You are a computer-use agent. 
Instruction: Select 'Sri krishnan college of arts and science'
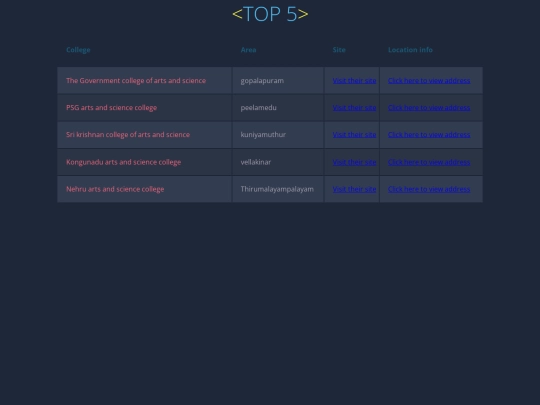click(x=144, y=135)
